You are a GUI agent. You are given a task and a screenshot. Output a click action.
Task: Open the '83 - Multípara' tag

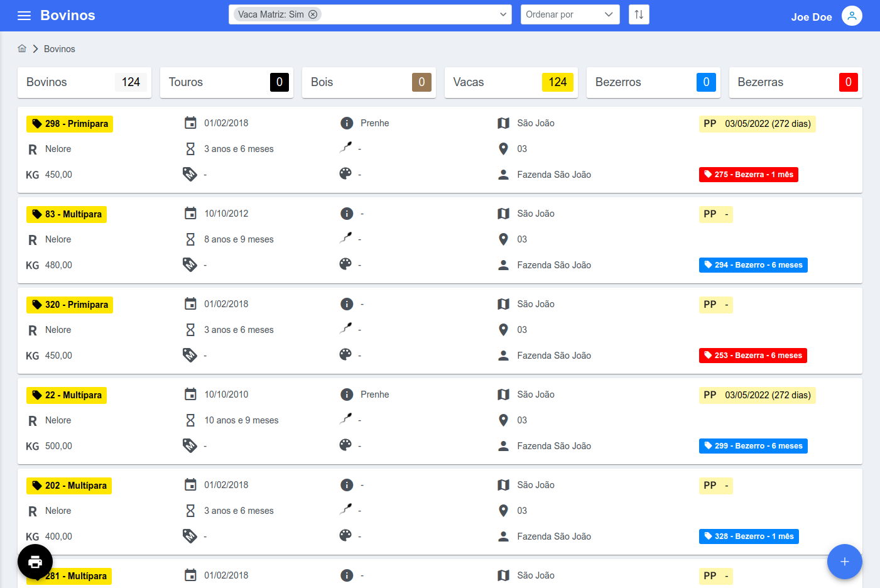tap(67, 214)
